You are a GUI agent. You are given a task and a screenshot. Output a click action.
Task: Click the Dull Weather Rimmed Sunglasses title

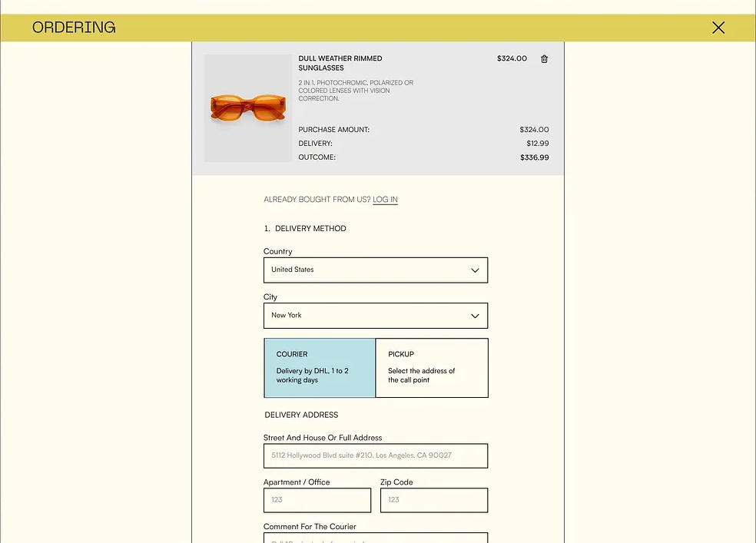pyautogui.click(x=340, y=63)
